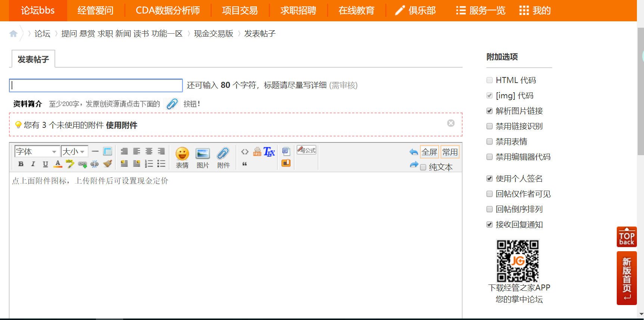Screen dimensions: 644x320
Task: Open 项目交易 navigation item
Action: tap(240, 10)
